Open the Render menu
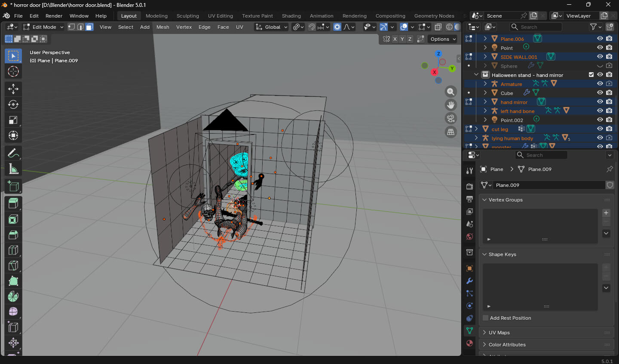Image resolution: width=619 pixels, height=364 pixels. click(54, 16)
